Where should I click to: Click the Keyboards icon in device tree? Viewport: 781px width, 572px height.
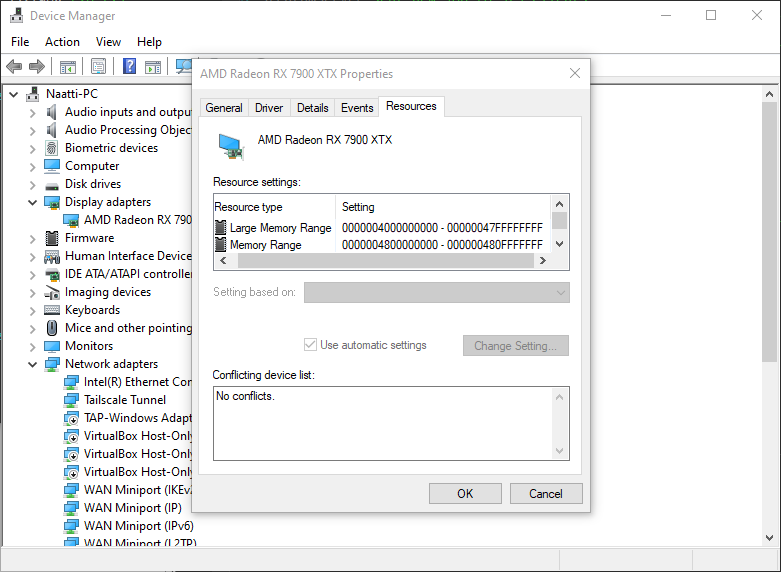[x=52, y=310]
